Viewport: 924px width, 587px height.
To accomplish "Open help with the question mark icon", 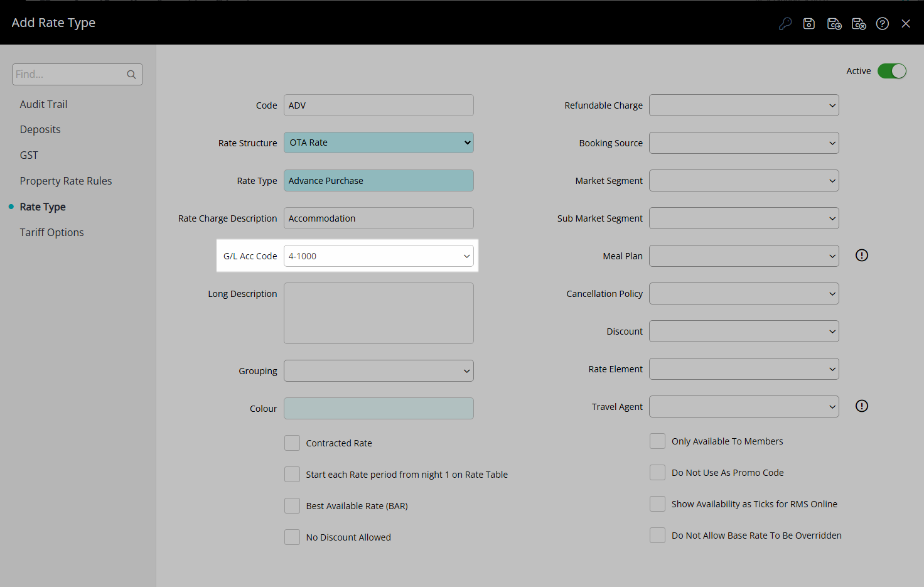I will click(883, 24).
